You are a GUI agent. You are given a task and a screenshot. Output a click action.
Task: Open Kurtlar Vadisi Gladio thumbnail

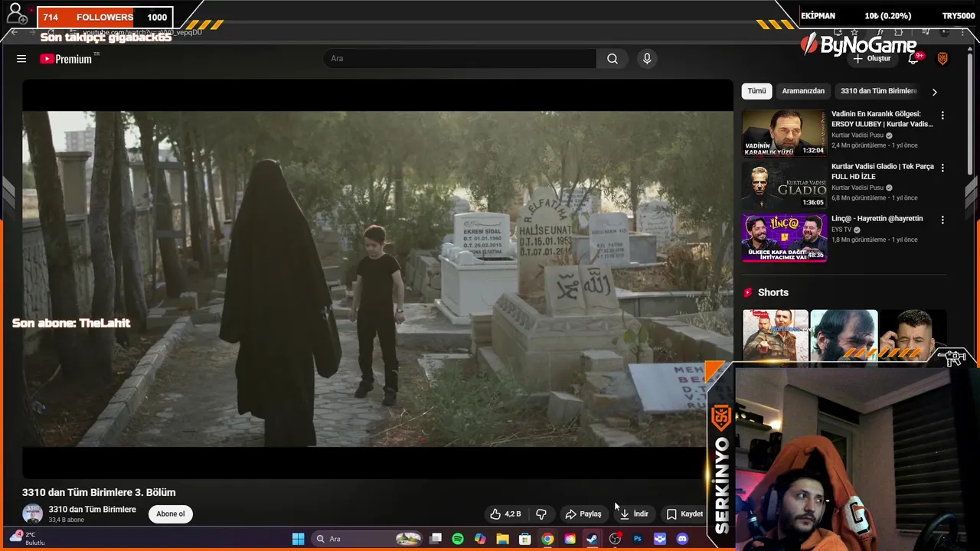coord(784,185)
